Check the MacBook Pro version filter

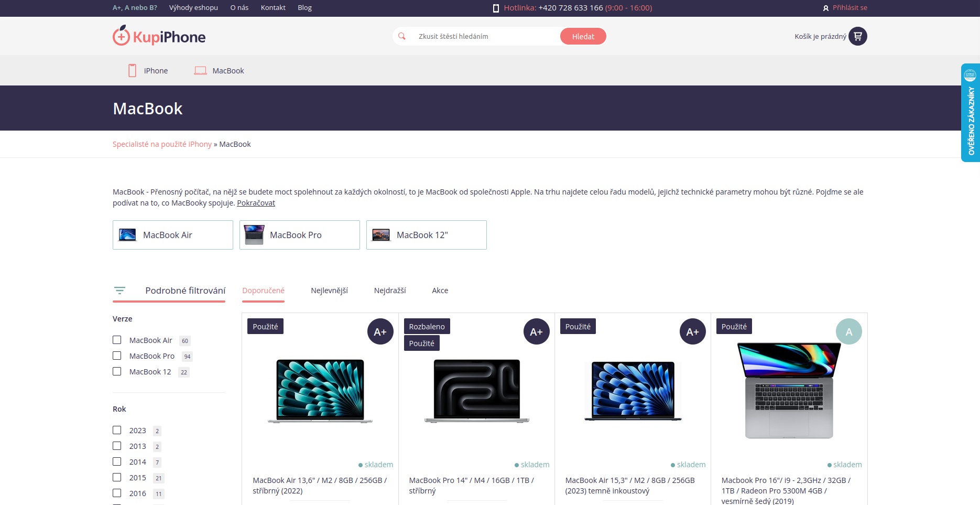(117, 356)
